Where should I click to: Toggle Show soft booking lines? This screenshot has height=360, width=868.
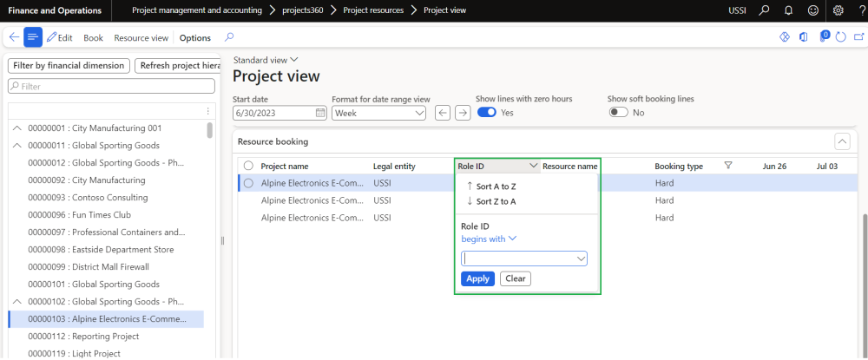[x=618, y=113]
